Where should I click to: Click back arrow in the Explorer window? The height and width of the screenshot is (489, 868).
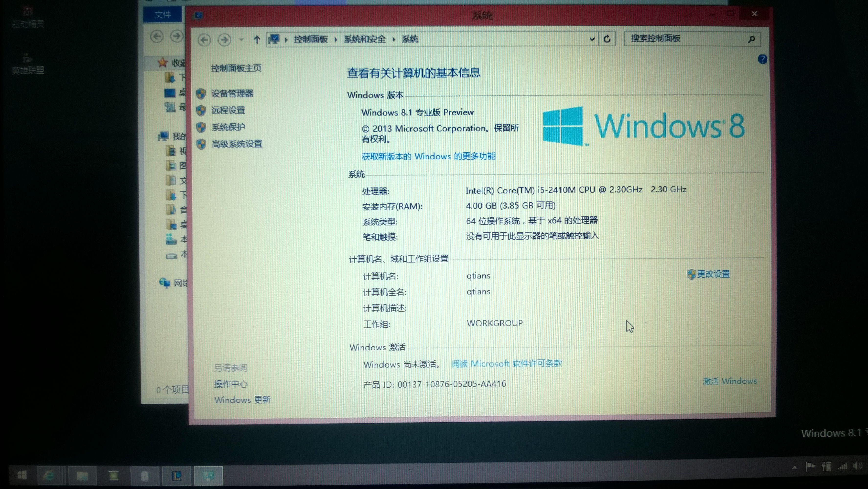(157, 36)
